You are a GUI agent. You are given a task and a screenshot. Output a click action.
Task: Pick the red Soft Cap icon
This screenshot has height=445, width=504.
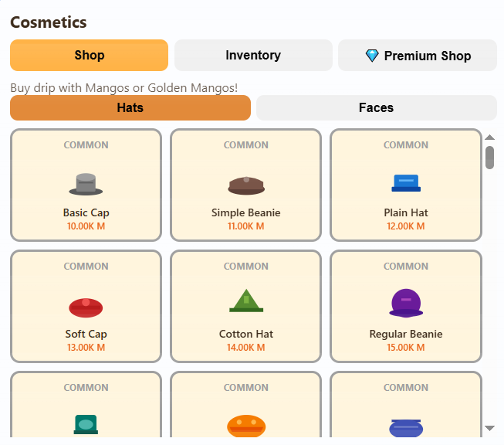click(x=86, y=307)
